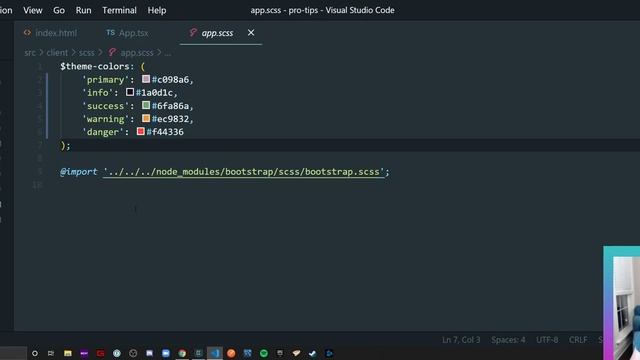640x360 pixels.
Task: Click the 'success' key text
Action: (105, 106)
